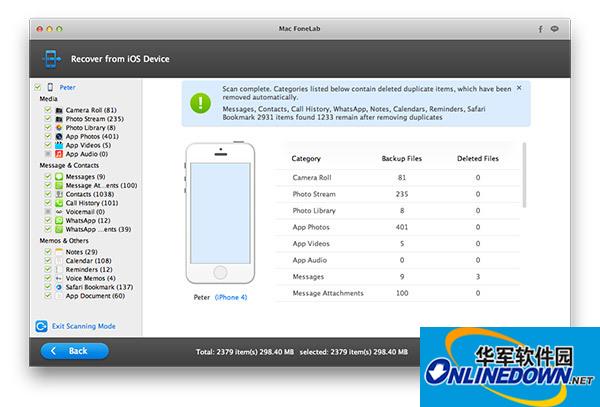Click the App Audio music icon
This screenshot has height=407, width=600.
point(59,154)
